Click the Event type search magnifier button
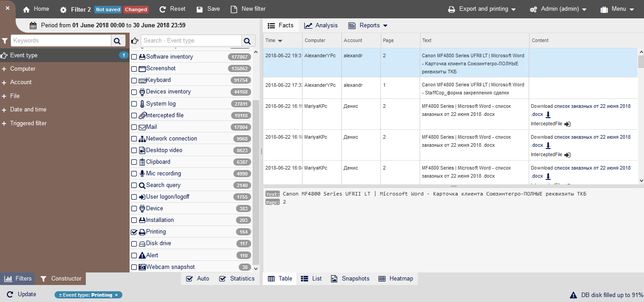This screenshot has height=302, width=644. (x=248, y=41)
